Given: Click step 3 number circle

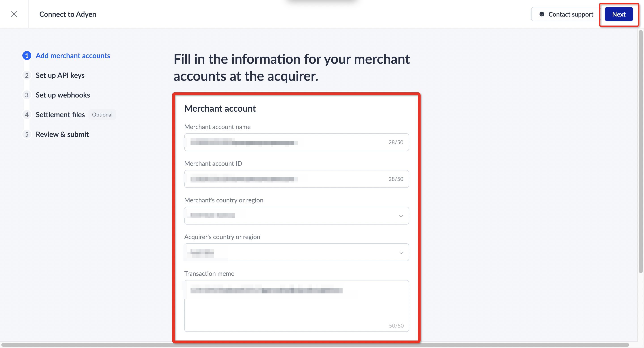Looking at the screenshot, I should pyautogui.click(x=27, y=95).
